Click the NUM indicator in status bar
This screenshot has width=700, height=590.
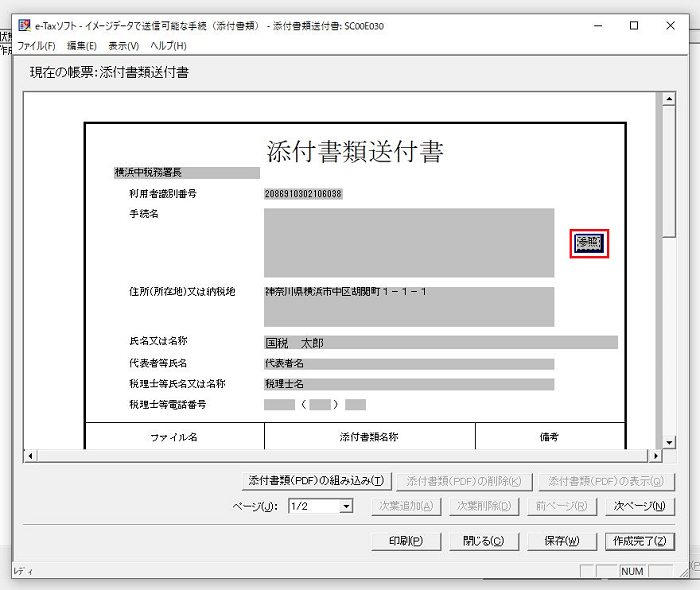[x=632, y=571]
